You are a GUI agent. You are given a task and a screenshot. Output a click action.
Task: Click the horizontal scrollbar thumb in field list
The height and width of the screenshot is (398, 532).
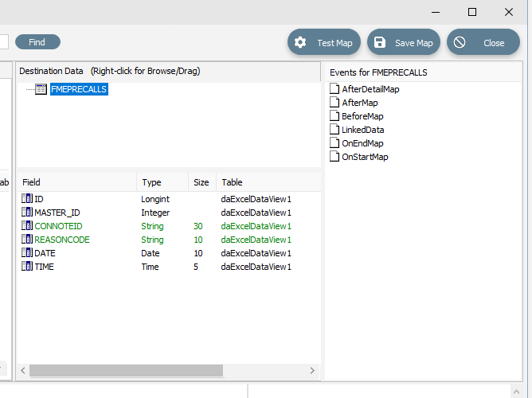point(126,371)
